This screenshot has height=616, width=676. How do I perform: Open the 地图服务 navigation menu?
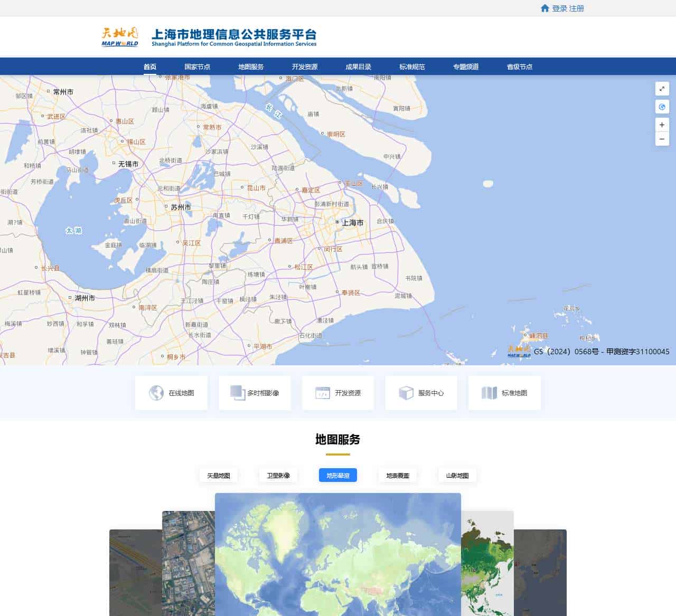251,67
